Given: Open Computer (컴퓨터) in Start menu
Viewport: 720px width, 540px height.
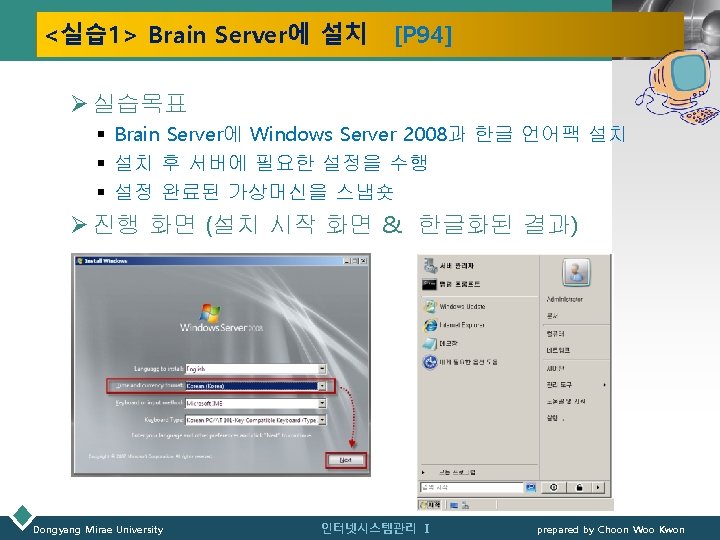Looking at the screenshot, I should 555,333.
